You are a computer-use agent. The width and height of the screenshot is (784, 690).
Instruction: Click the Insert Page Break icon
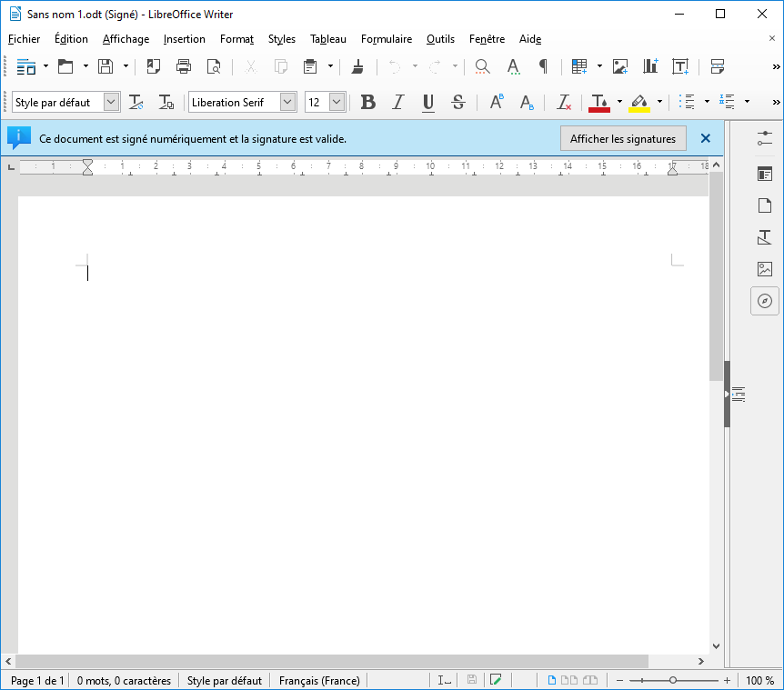(x=718, y=66)
